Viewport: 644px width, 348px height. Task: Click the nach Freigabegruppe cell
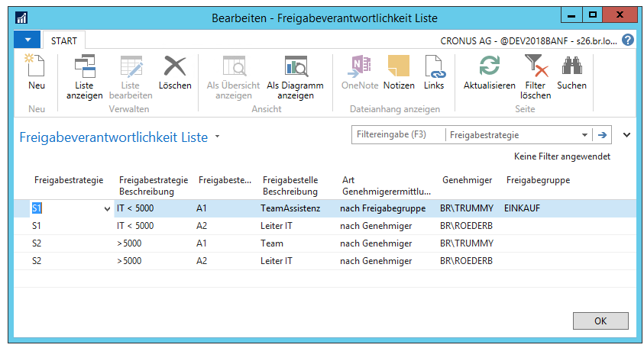click(x=383, y=208)
